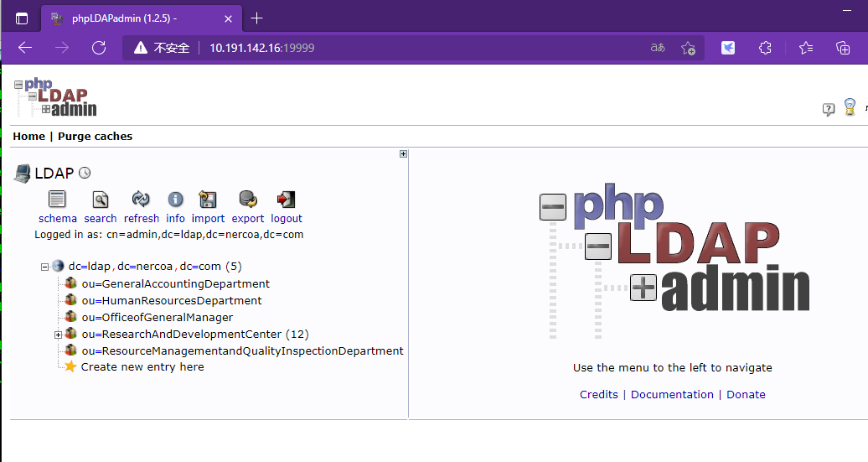Click the browser reload button
The height and width of the screenshot is (462, 868).
(99, 48)
